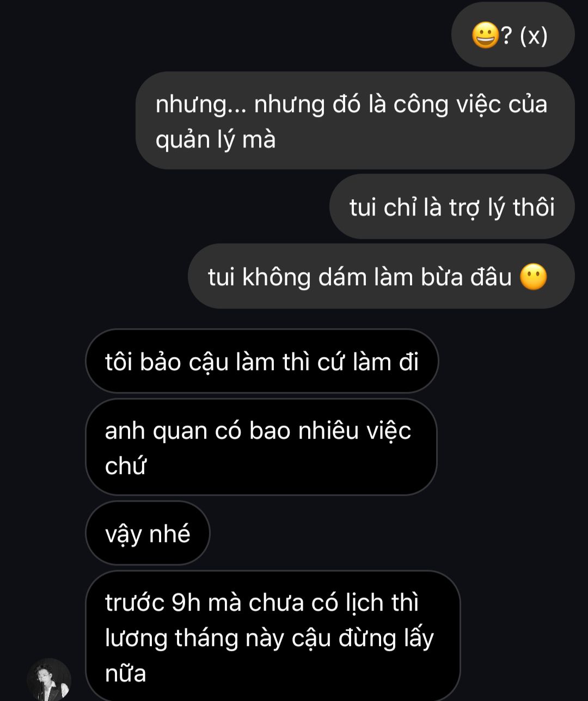The image size is (588, 701).
Task: Select bubble 'anh quan có bao nhiêu việc'
Action: (x=261, y=447)
